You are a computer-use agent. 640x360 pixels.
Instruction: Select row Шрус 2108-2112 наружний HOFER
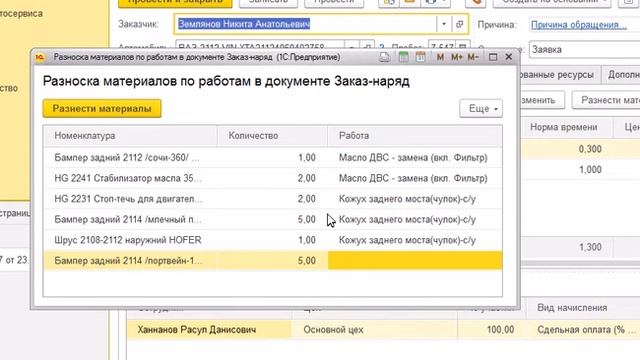(273, 240)
